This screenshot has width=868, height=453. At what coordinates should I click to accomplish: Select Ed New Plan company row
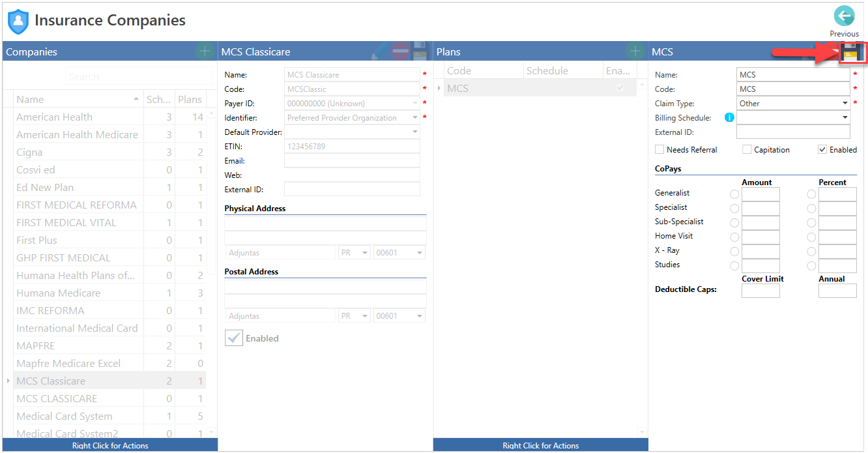pos(109,187)
